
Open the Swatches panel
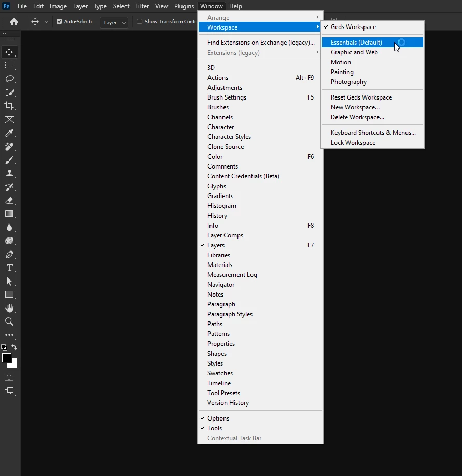(260, 373)
